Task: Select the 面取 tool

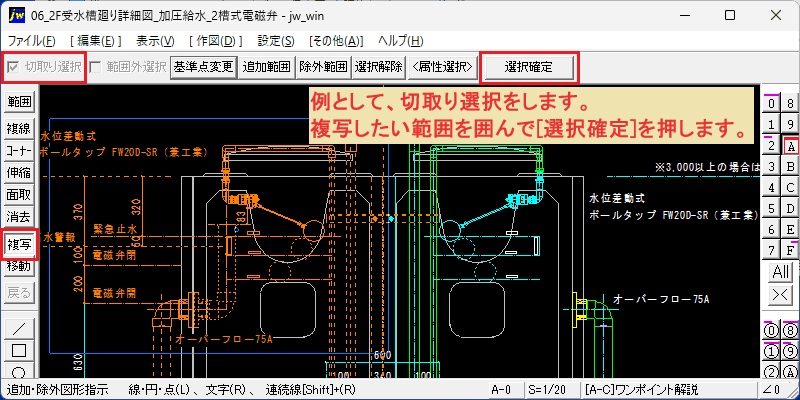Action: (x=19, y=195)
